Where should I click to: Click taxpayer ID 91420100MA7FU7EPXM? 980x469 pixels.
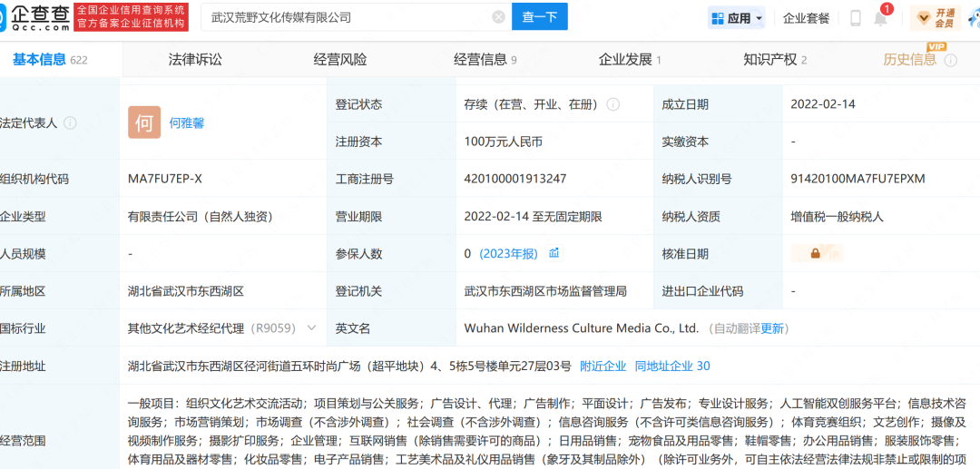(x=857, y=179)
